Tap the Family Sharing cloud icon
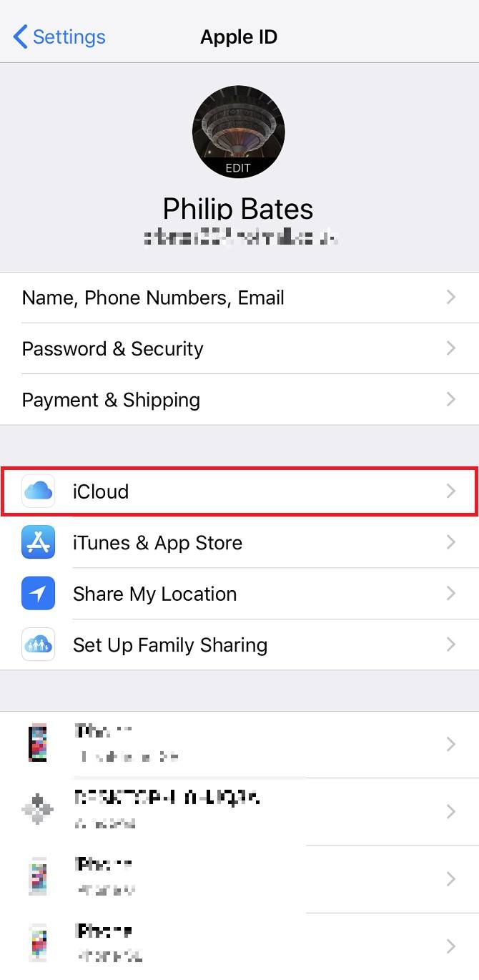The height and width of the screenshot is (980, 479). [x=39, y=645]
